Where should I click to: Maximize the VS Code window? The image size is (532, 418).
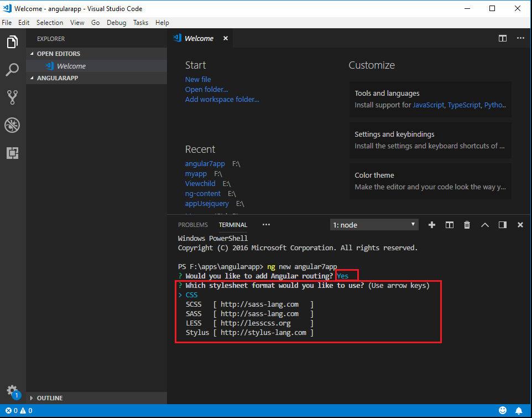[492, 8]
